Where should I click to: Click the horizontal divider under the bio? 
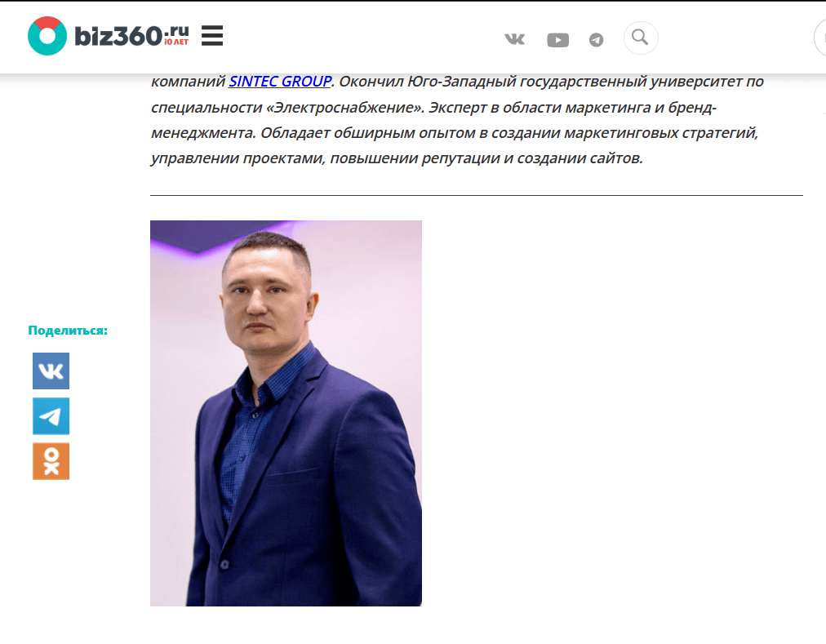(476, 196)
